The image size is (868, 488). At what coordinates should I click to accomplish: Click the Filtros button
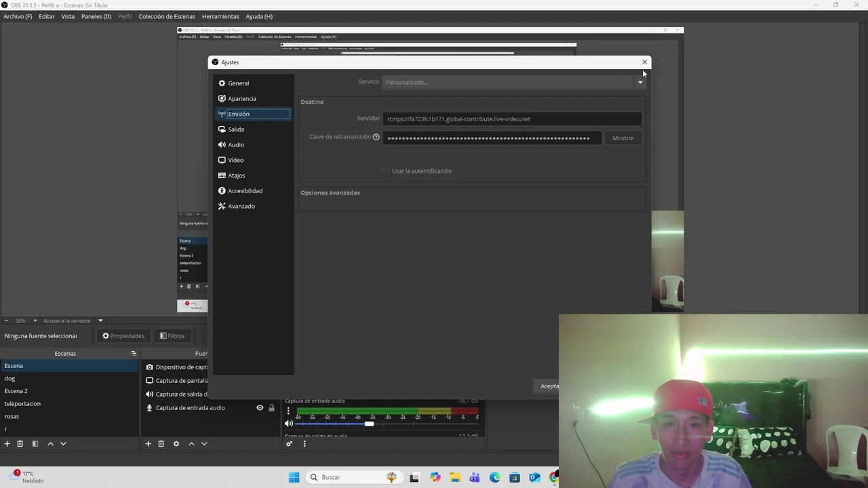(x=172, y=336)
